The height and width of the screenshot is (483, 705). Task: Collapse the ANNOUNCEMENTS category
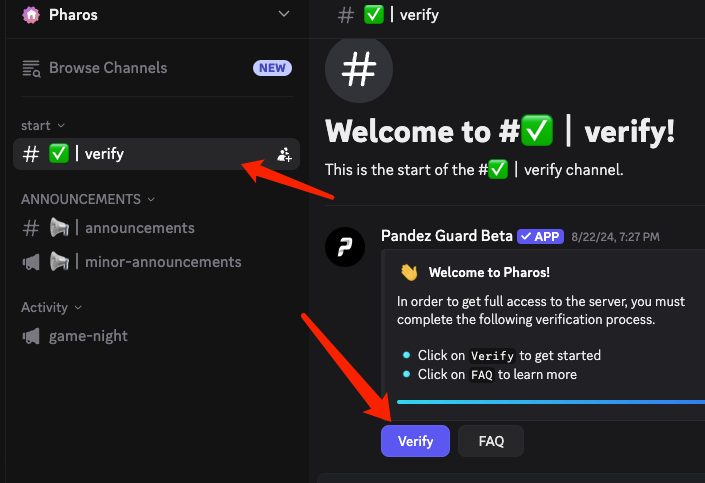pyautogui.click(x=88, y=199)
